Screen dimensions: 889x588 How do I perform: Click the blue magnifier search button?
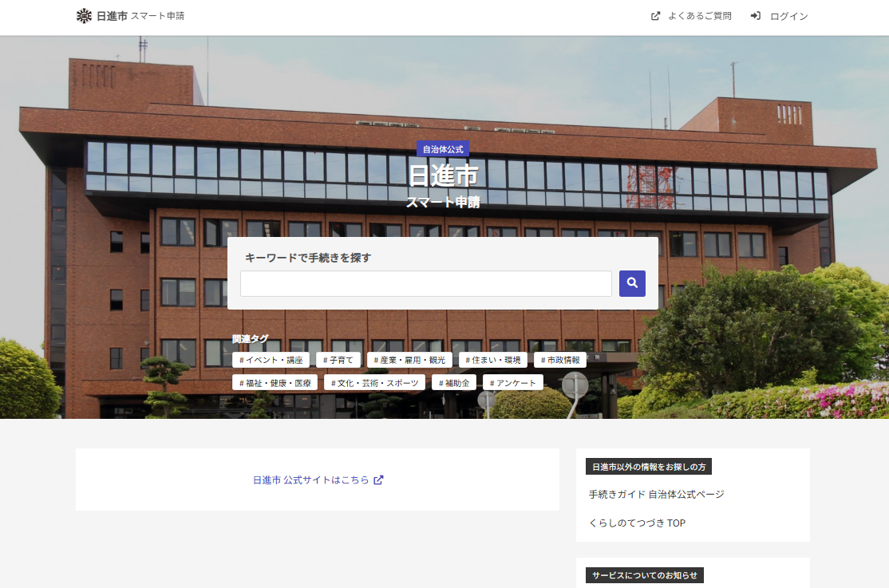(x=632, y=283)
